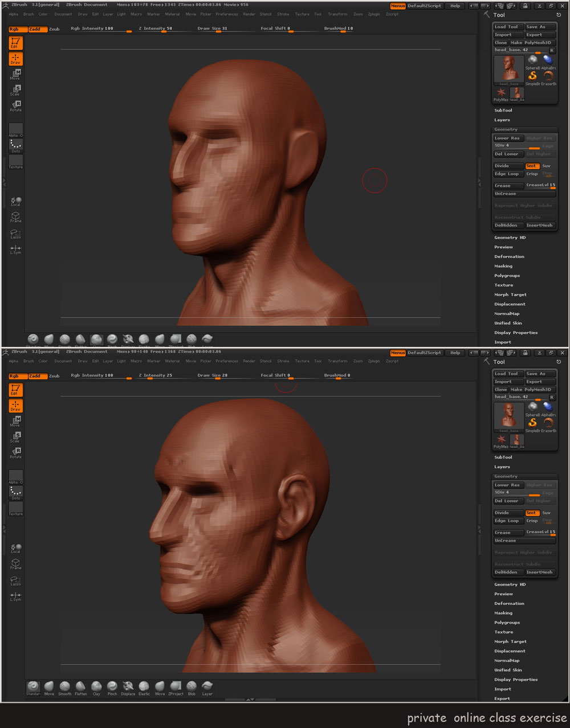Select the EraserBrush tool in the upper window
The height and width of the screenshot is (728, 570).
pyautogui.click(x=548, y=76)
